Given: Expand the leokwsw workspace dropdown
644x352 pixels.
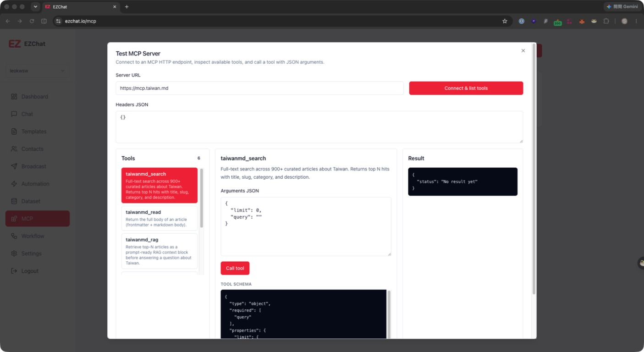Looking at the screenshot, I should click(38, 71).
